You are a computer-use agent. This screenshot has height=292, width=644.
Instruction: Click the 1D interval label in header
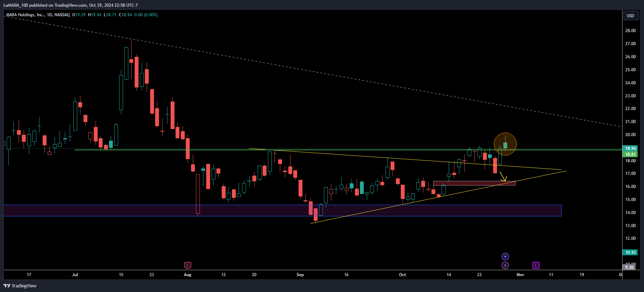tap(49, 15)
